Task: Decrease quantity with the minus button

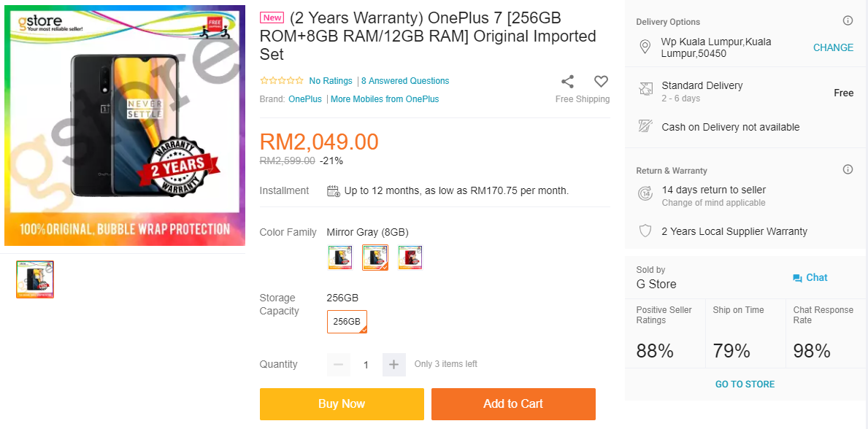Action: point(339,364)
